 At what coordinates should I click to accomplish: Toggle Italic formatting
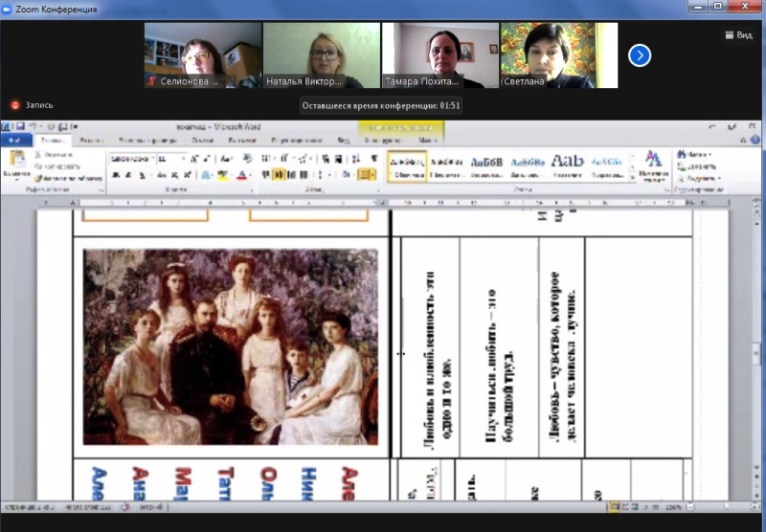[128, 175]
